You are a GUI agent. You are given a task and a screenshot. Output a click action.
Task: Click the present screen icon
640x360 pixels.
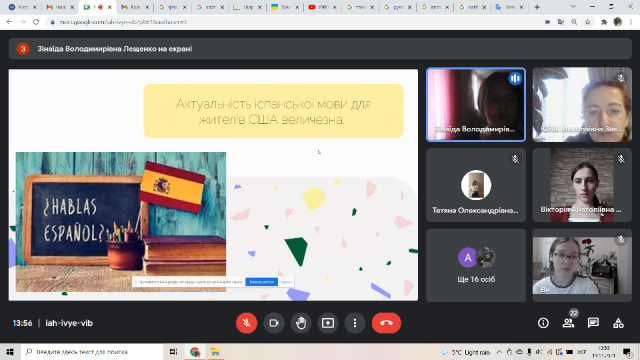coord(328,323)
